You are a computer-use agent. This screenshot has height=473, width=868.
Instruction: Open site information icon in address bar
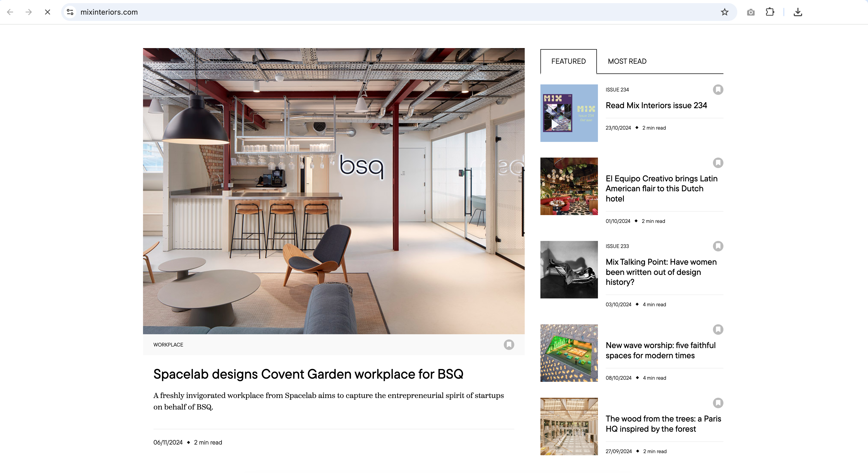pos(70,12)
